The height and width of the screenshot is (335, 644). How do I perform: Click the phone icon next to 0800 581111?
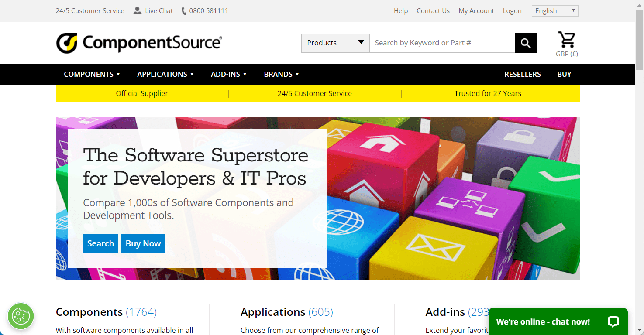pyautogui.click(x=184, y=10)
